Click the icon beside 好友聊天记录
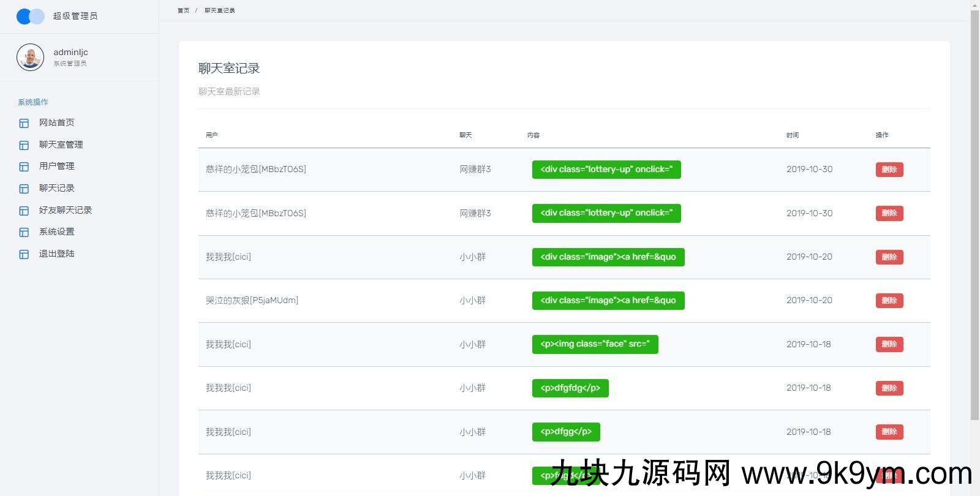This screenshot has height=496, width=980. point(24,211)
